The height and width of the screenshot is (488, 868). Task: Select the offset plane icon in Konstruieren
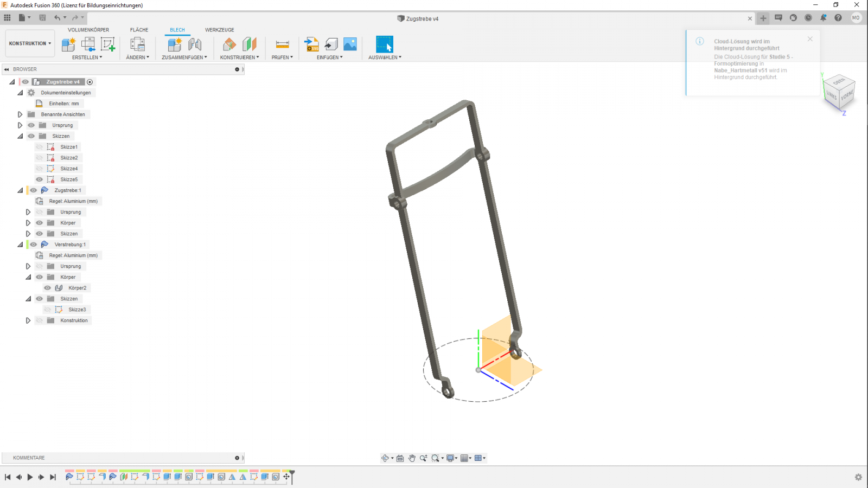tap(229, 44)
